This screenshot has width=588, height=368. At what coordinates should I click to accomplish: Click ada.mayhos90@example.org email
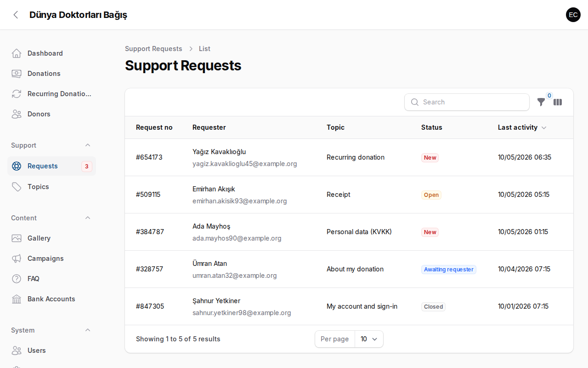click(237, 238)
